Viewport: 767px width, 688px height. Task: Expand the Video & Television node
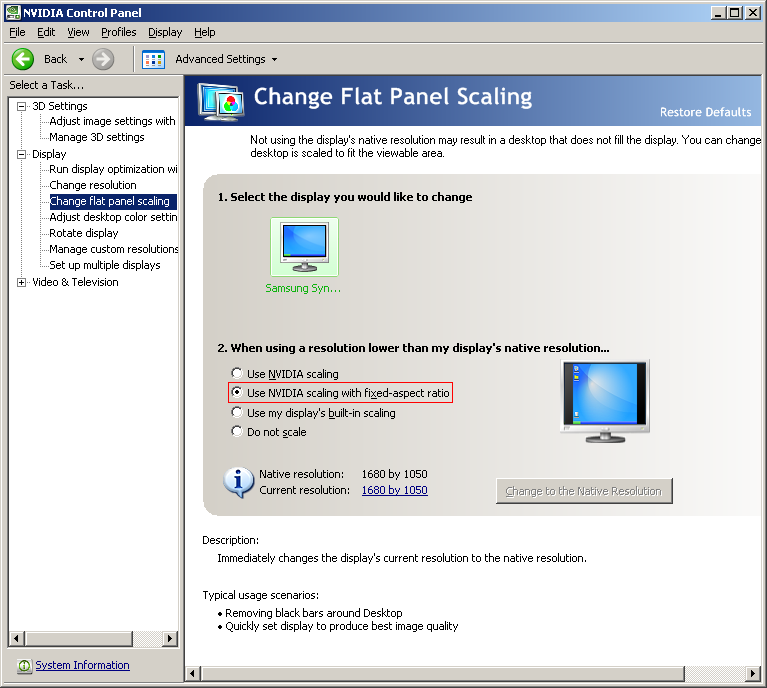[x=22, y=282]
